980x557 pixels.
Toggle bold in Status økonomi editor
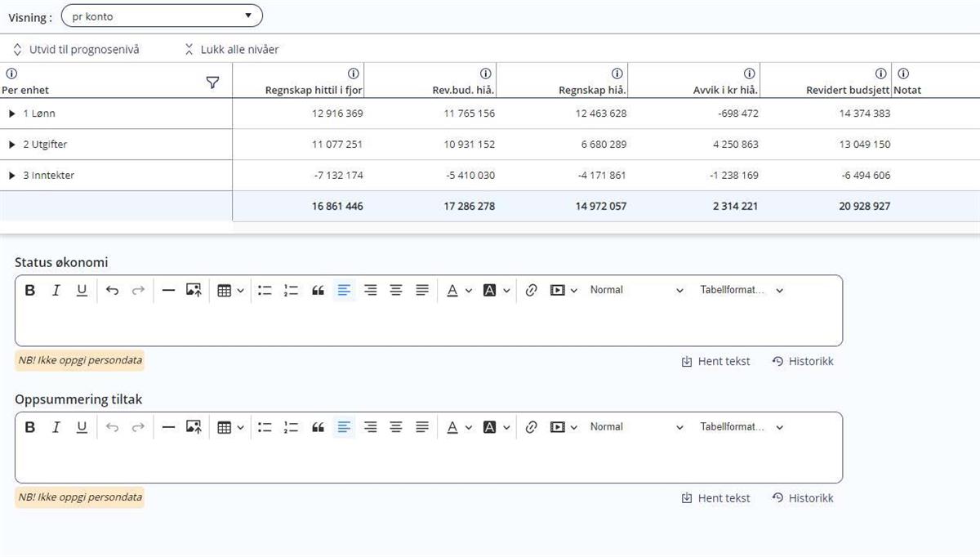coord(30,290)
